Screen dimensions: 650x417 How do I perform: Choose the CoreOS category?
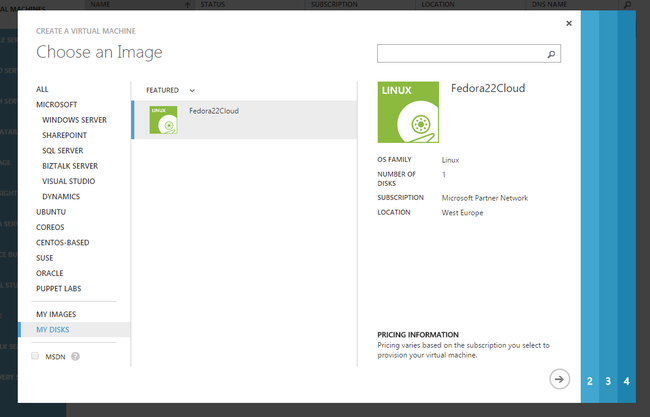pyautogui.click(x=50, y=227)
